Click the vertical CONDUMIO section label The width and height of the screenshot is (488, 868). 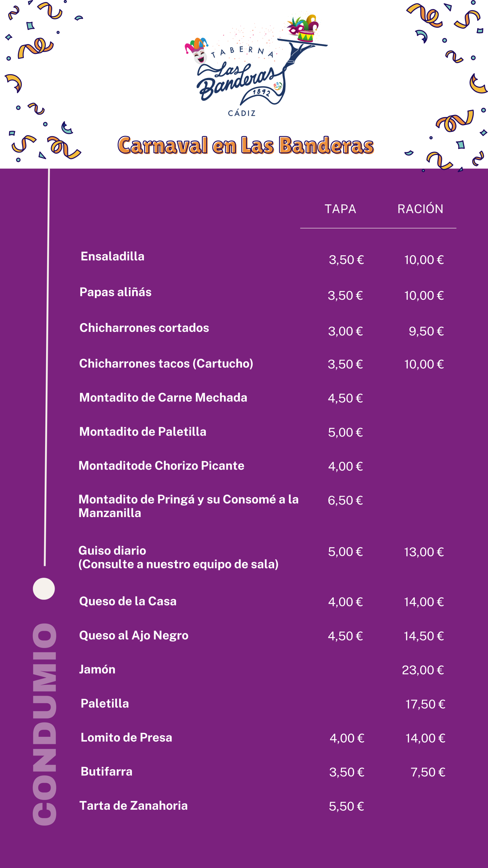point(44,724)
